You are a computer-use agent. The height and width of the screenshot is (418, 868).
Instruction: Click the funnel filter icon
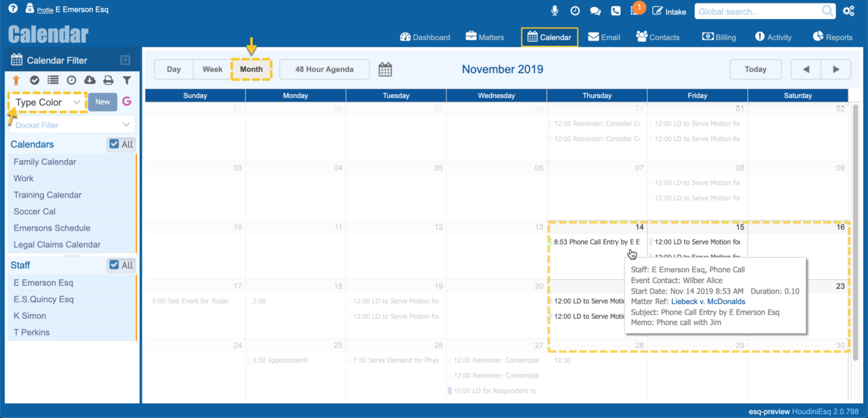[126, 79]
